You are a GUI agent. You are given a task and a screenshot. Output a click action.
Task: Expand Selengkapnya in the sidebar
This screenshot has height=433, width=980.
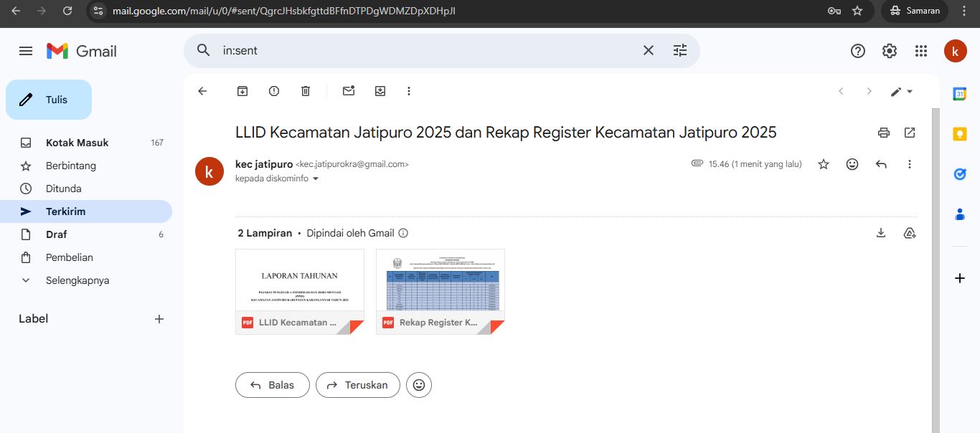point(77,280)
